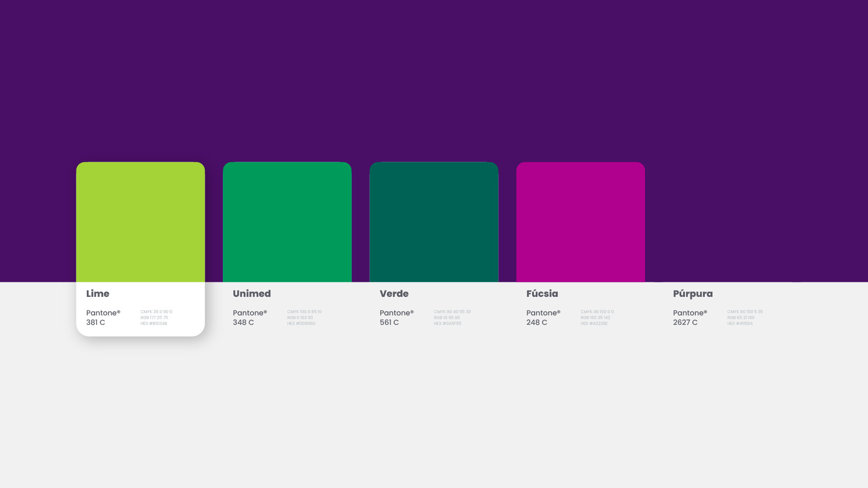Select the dark Verde color swatch

tap(434, 222)
